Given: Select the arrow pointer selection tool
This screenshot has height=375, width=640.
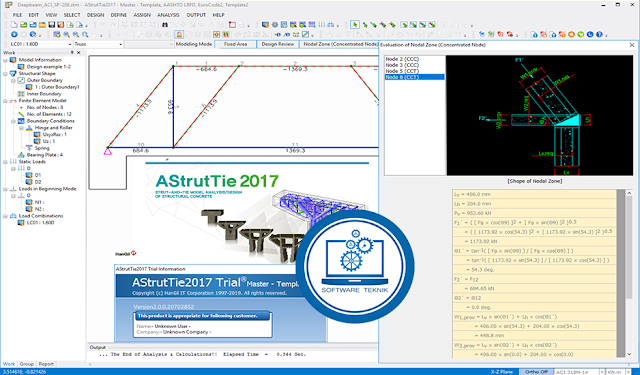Looking at the screenshot, I should (355, 25).
